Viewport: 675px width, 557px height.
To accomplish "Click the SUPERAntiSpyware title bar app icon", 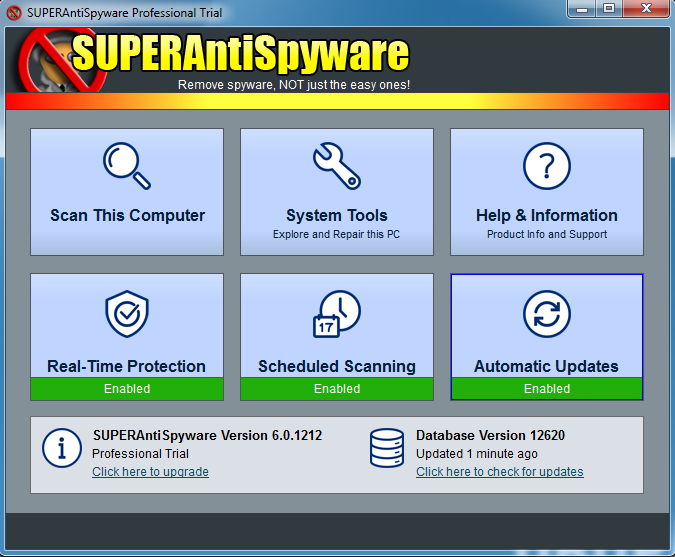I will [14, 13].
